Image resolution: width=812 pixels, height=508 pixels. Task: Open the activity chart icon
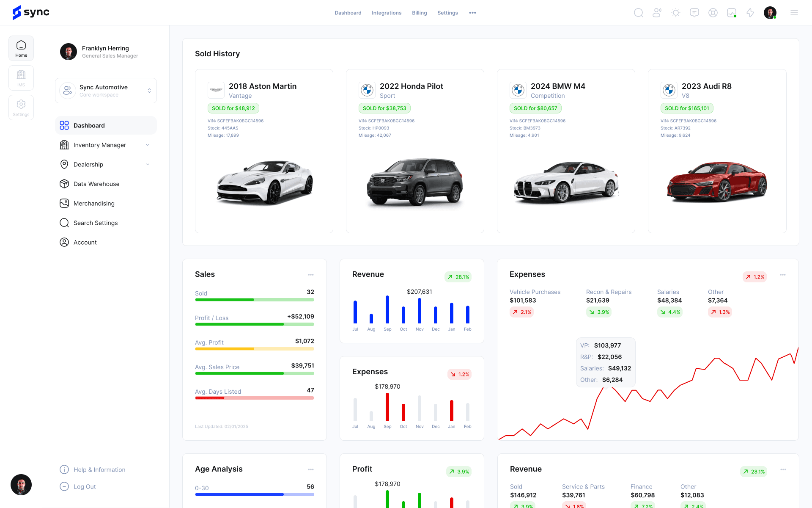coord(732,13)
